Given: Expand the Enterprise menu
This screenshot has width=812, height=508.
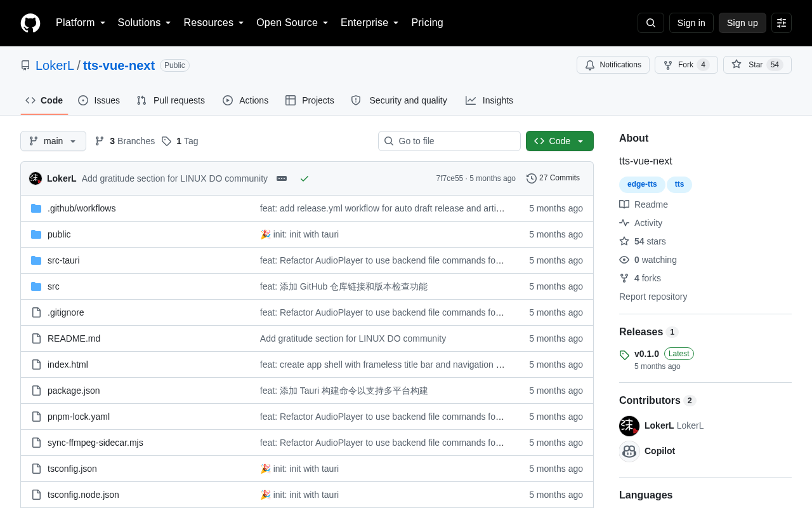Looking at the screenshot, I should 370,23.
